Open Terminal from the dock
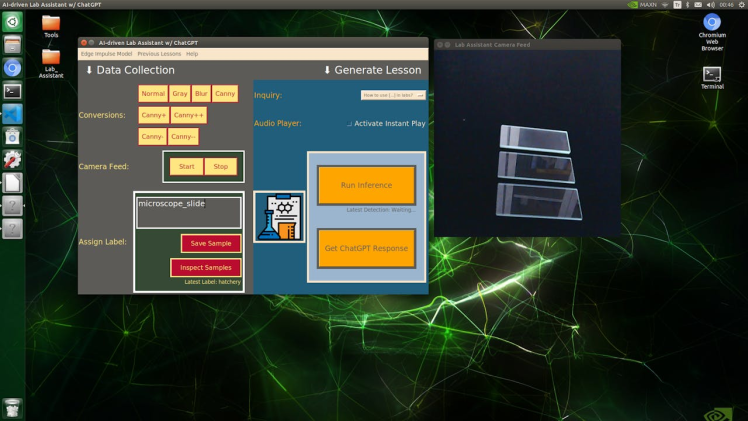The width and height of the screenshot is (748, 421). coord(12,91)
